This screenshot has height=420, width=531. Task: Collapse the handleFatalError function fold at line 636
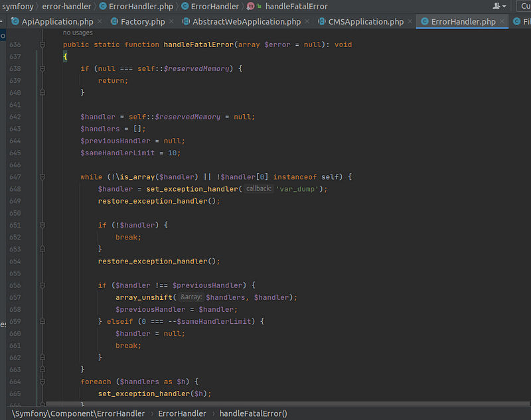42,44
